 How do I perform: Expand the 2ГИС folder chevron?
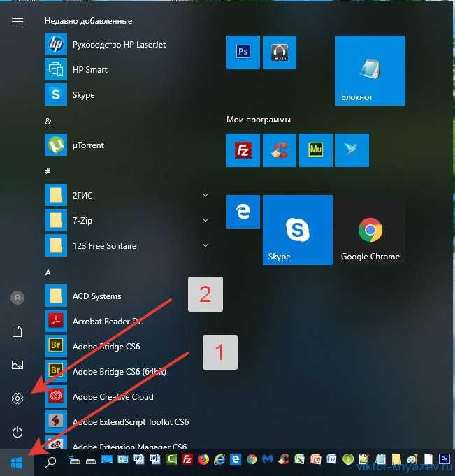point(205,195)
